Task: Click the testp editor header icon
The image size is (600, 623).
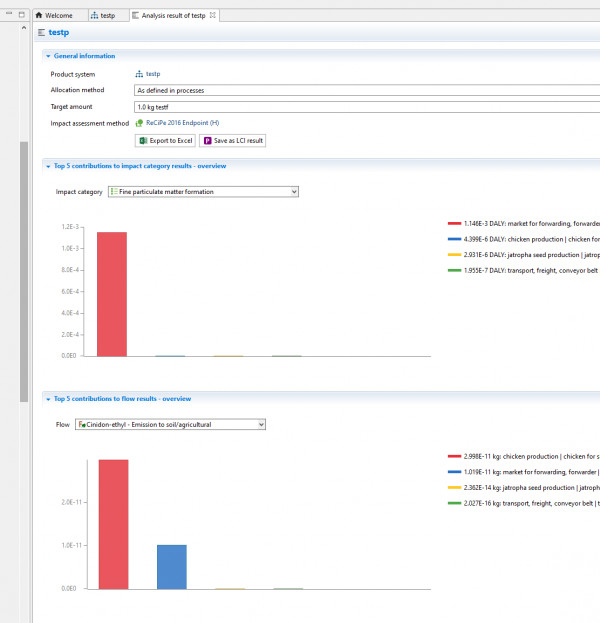Action: coord(41,33)
